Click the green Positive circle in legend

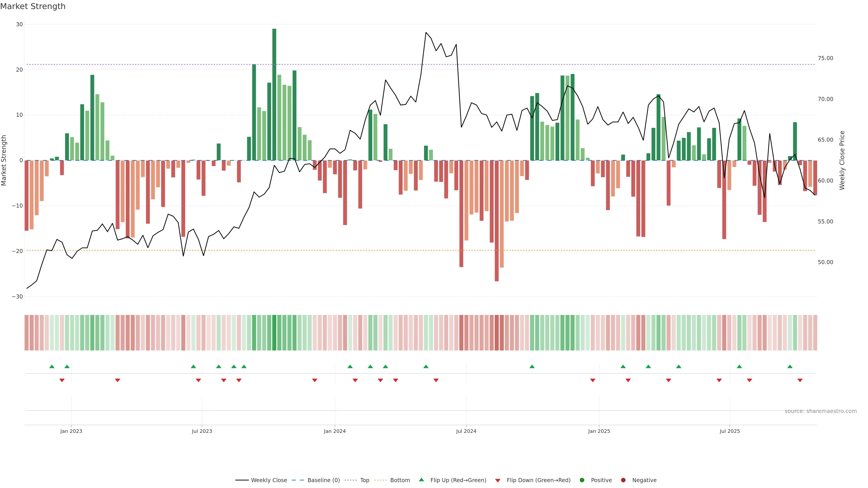coord(582,480)
